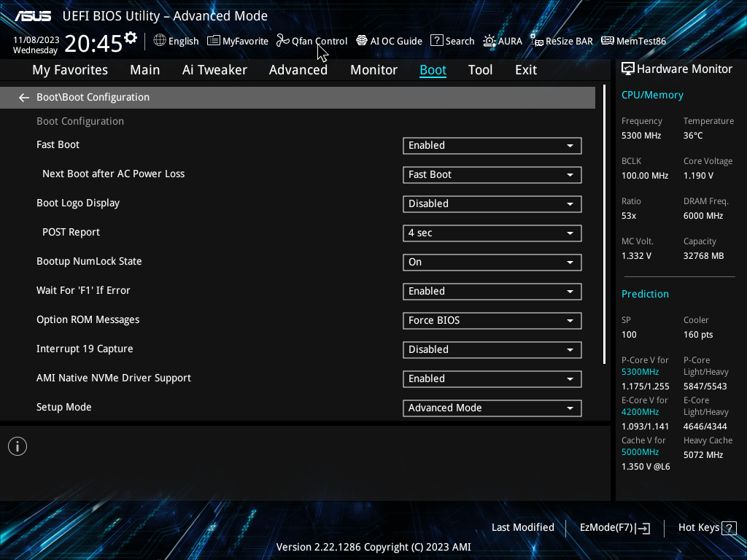Select the Setup Mode label
This screenshot has height=560, width=747.
pyautogui.click(x=64, y=407)
